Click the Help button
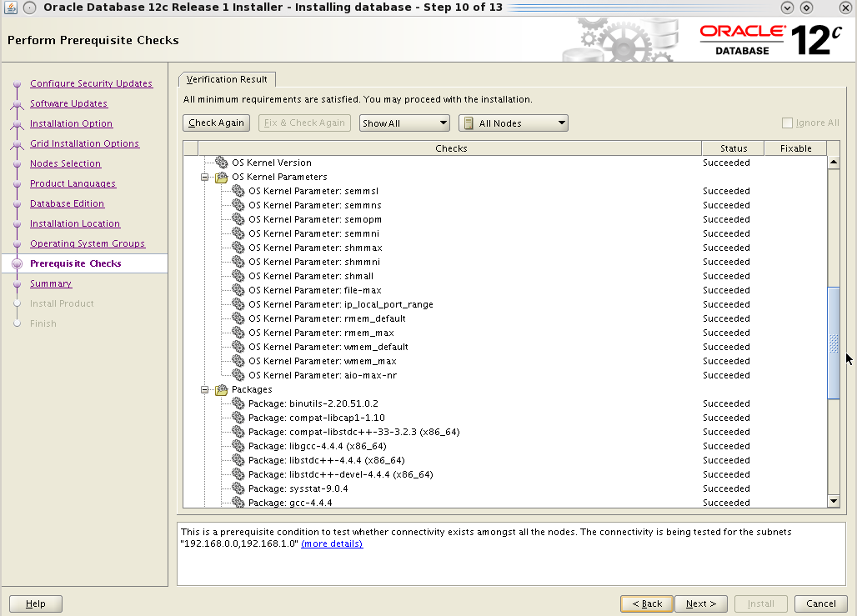 coord(36,603)
